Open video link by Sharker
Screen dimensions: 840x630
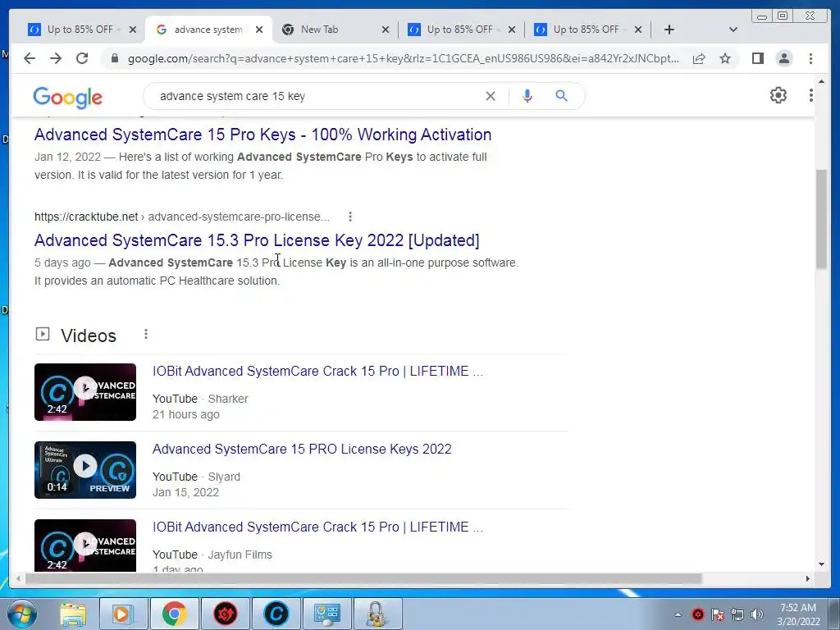tap(317, 371)
